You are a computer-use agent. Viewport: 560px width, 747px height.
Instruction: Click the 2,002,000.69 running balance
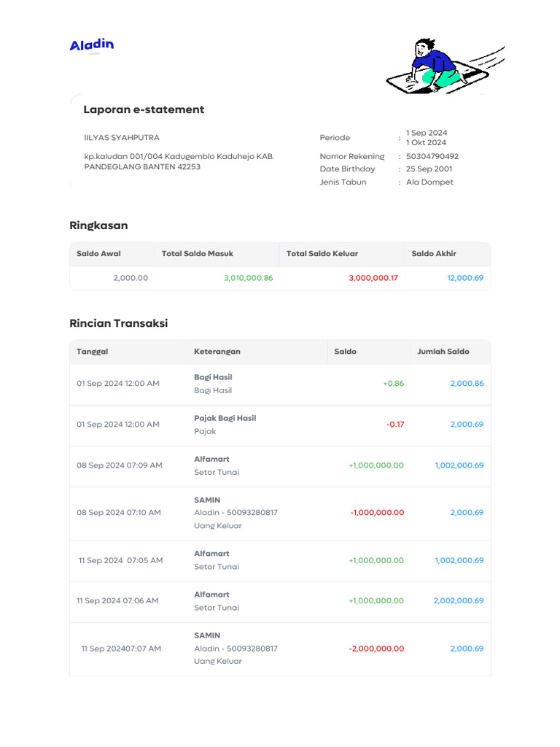pos(459,601)
